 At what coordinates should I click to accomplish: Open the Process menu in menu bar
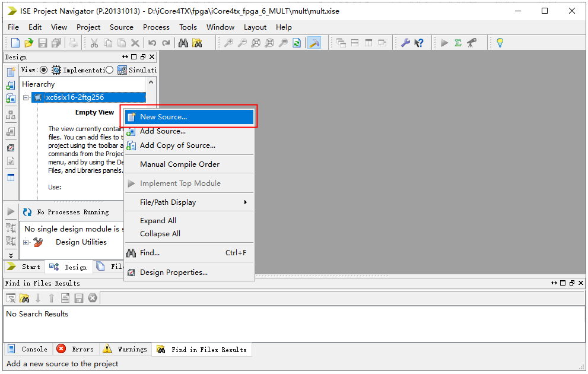[156, 27]
